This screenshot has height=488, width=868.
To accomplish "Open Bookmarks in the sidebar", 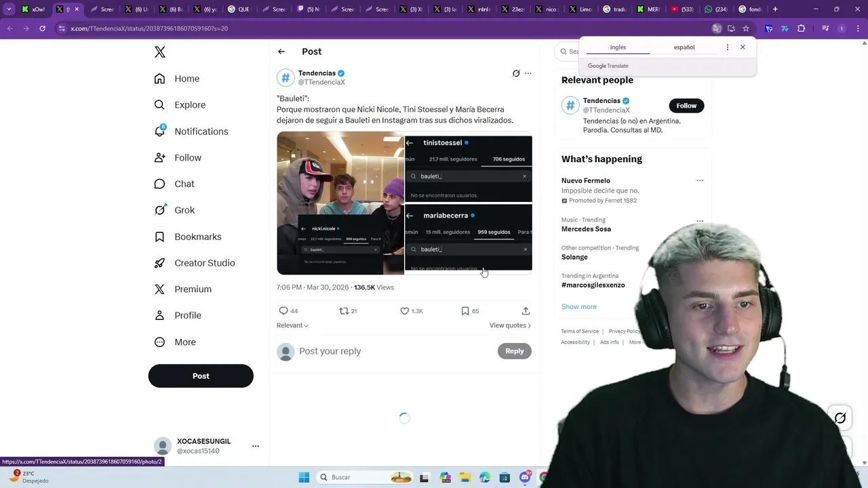I will click(188, 237).
